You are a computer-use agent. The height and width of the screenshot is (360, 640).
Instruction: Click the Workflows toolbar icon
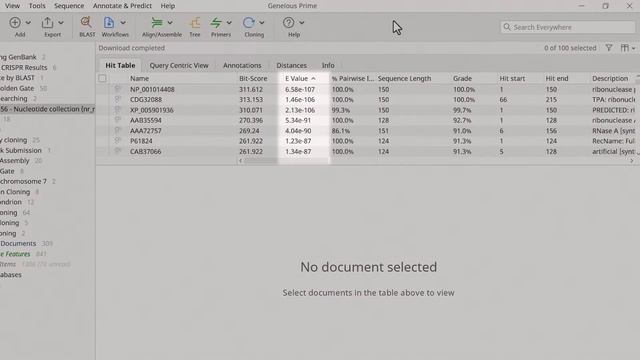[109, 23]
